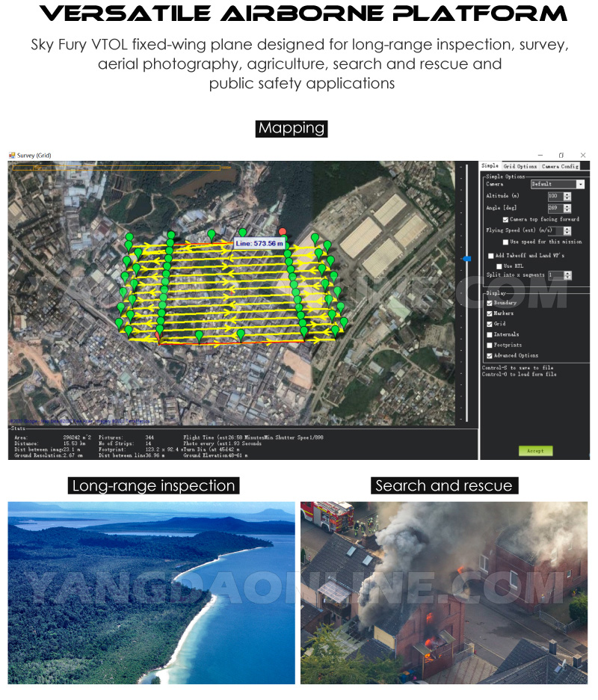Show Footprints in the Display options
This screenshot has height=700, width=598.
pyautogui.click(x=490, y=345)
